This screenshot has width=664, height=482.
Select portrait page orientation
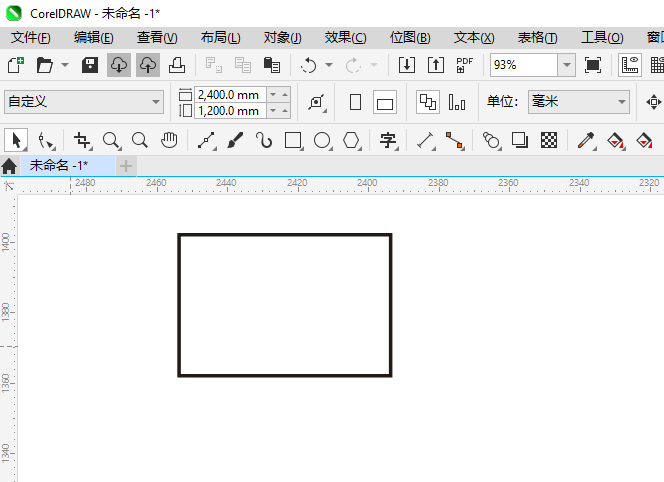(x=355, y=102)
